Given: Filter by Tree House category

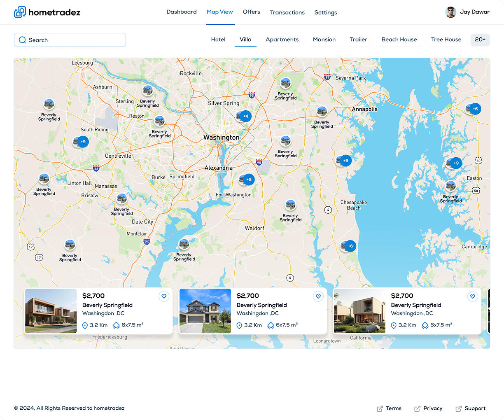Looking at the screenshot, I should coord(446,40).
